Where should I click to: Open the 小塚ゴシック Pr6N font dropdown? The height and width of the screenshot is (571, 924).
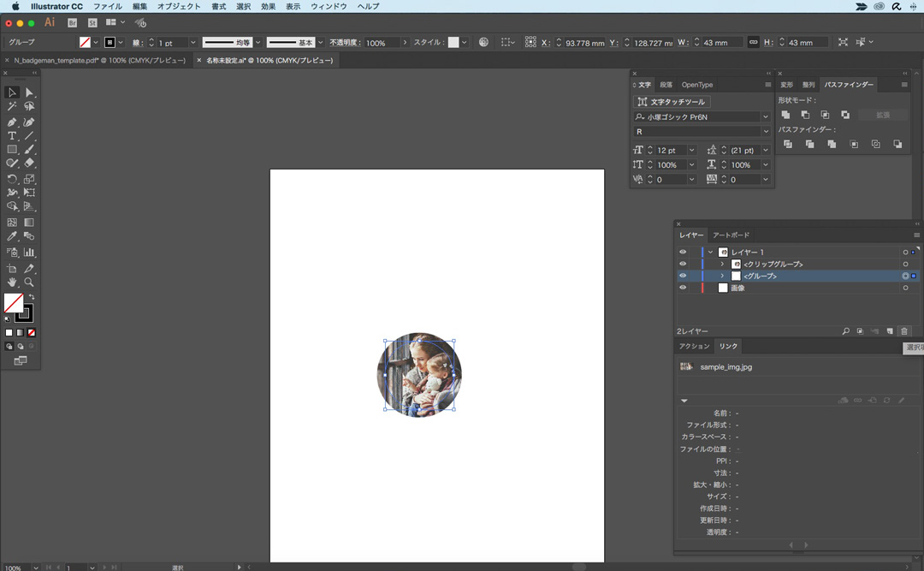coord(765,117)
